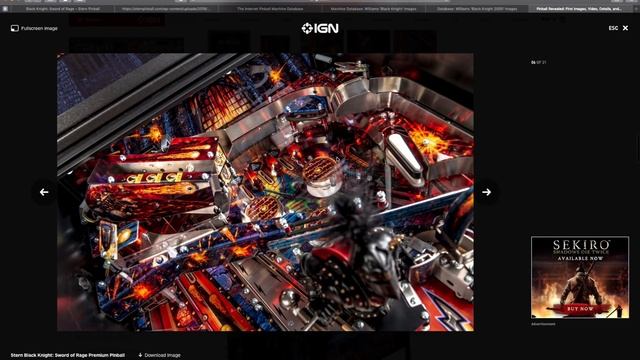The width and height of the screenshot is (640, 360).
Task: Close the gallery with the X icon
Action: [625, 28]
